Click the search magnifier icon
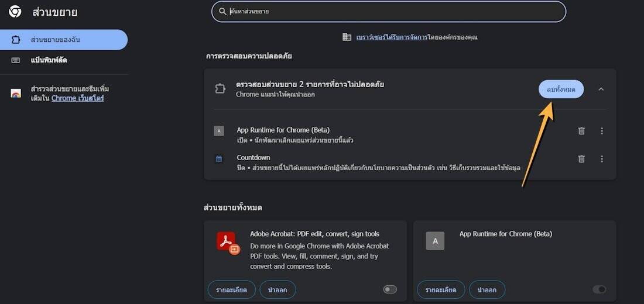 coord(222,11)
